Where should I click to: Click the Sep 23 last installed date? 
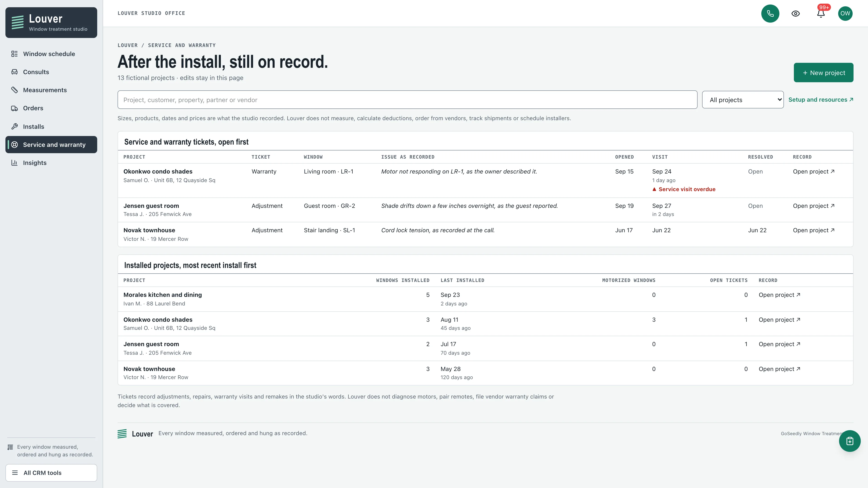(450, 295)
